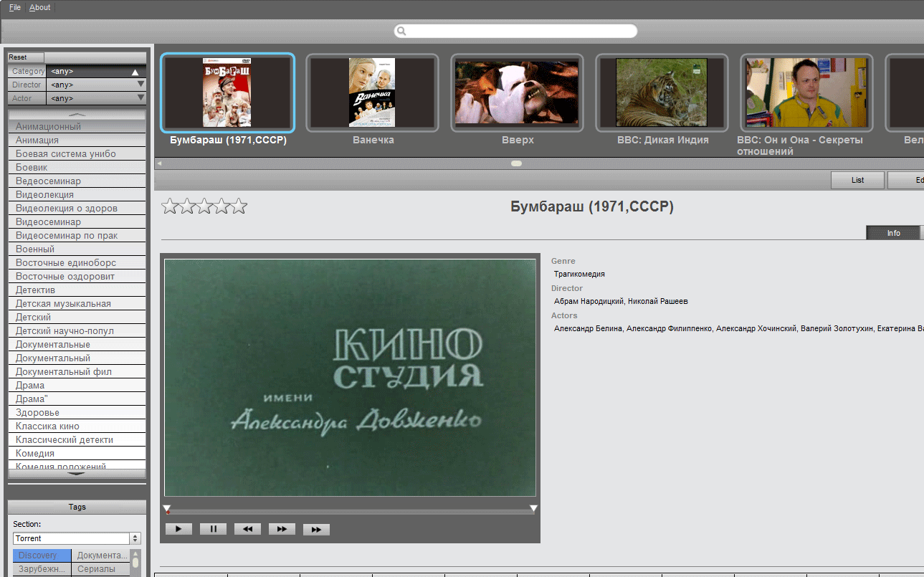Choose Классический детекти genre
This screenshot has height=577, width=924.
click(x=77, y=439)
